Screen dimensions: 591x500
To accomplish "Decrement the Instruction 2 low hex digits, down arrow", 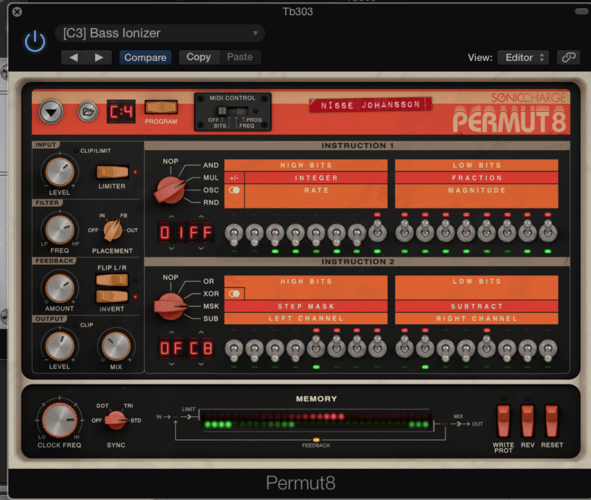I will (x=201, y=364).
